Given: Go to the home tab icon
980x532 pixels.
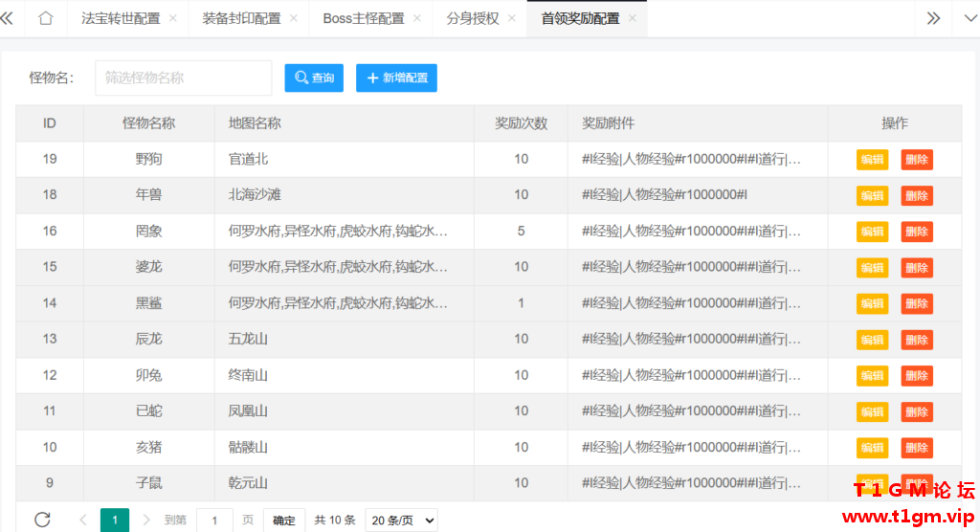Looking at the screenshot, I should [46, 18].
